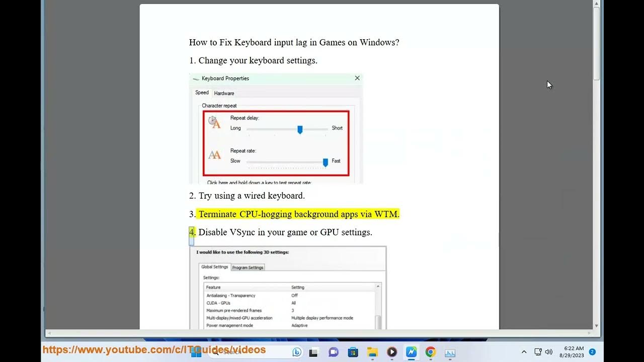The width and height of the screenshot is (644, 362).
Task: Select the 'Multi-display/mixed-GPU acceleration' row
Action: (289, 318)
